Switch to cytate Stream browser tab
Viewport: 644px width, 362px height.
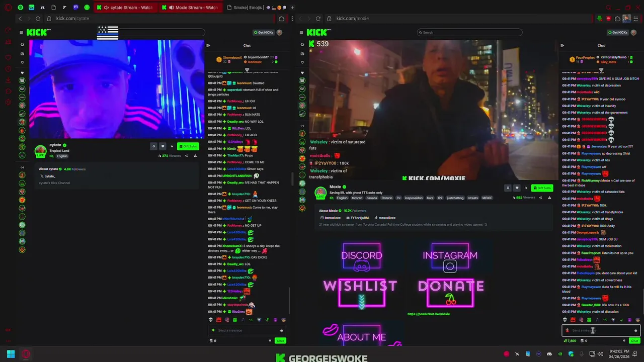[125, 8]
